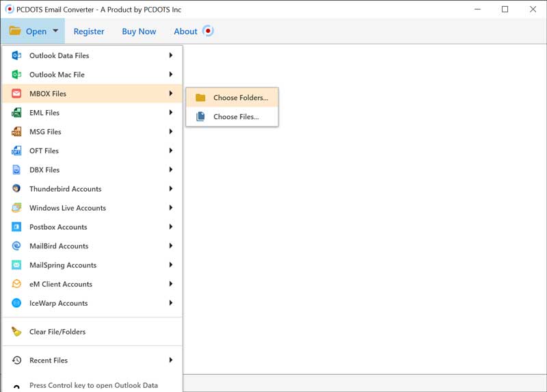547x392 pixels.
Task: Click the Register button
Action: (x=89, y=31)
